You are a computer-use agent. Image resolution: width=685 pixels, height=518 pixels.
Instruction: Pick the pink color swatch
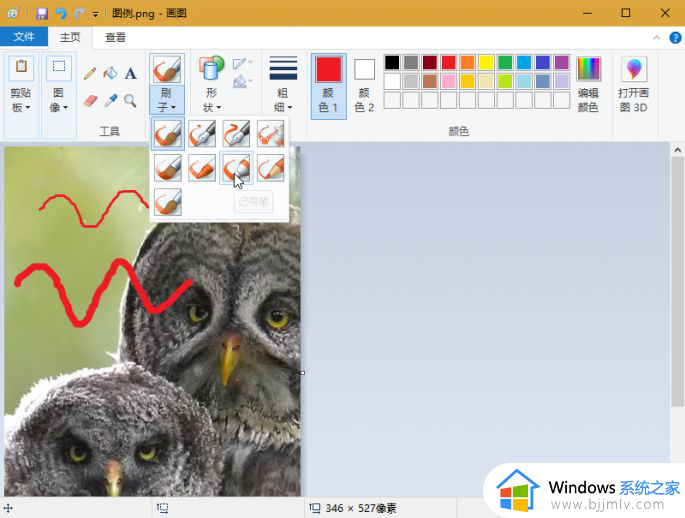[x=448, y=81]
